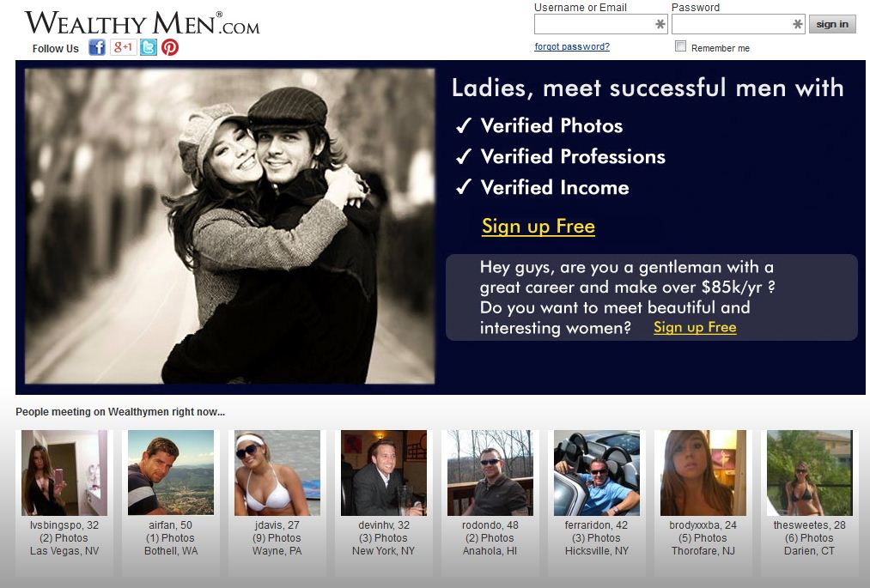Click 'People meeting on Wealthymen right now...' heading

pos(120,412)
